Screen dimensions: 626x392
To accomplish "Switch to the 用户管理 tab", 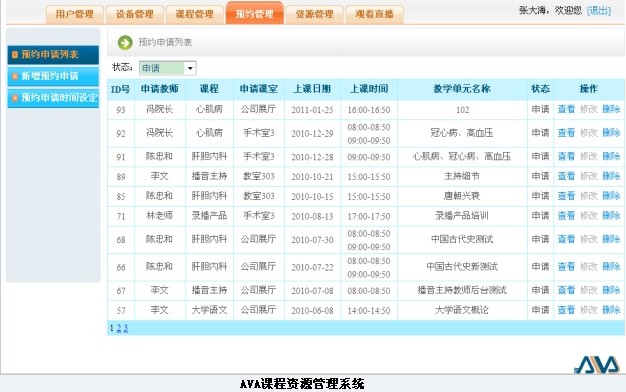I will [75, 14].
